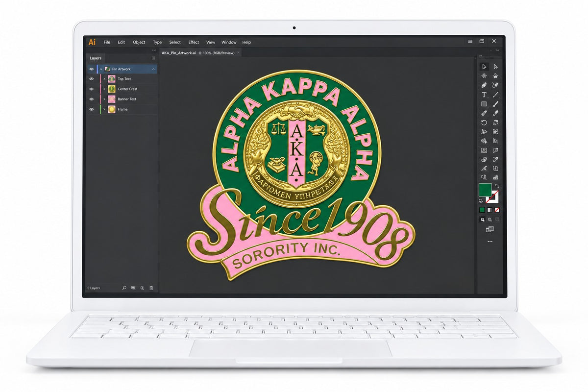Image resolution: width=588 pixels, height=392 pixels.
Task: Open the Edit menu
Action: pyautogui.click(x=121, y=42)
